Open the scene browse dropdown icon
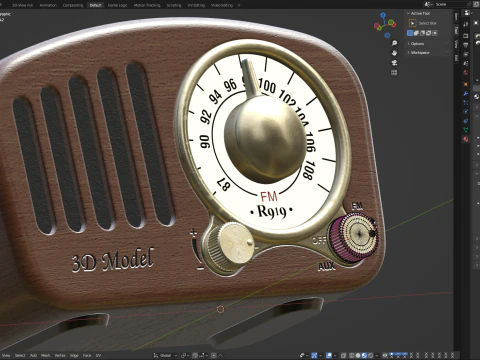This screenshot has width=480, height=360. point(428,4)
